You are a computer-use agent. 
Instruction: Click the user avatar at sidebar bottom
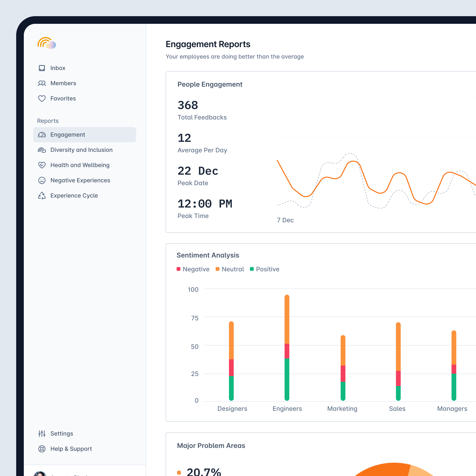pos(40,474)
